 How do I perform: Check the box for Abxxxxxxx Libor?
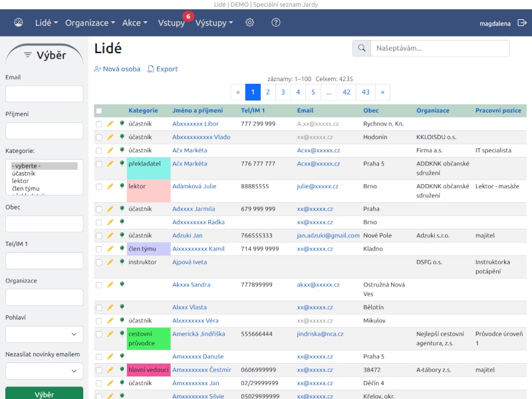tap(98, 124)
